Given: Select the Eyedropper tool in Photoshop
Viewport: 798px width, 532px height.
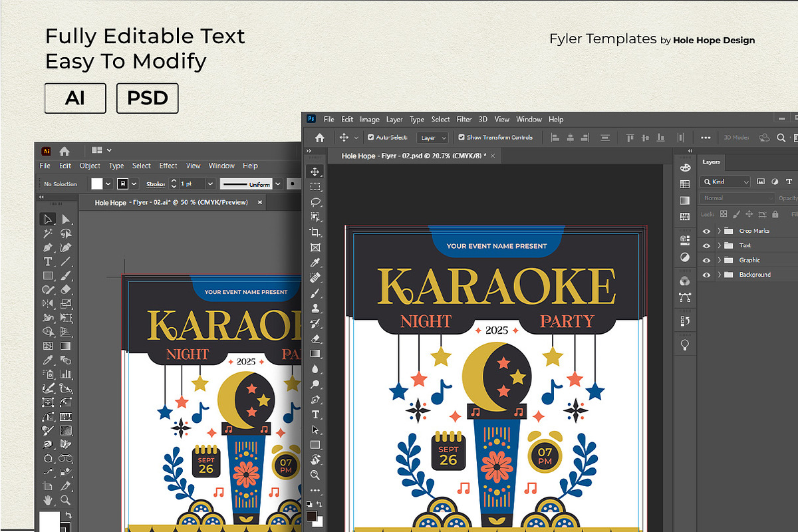Looking at the screenshot, I should tap(315, 262).
